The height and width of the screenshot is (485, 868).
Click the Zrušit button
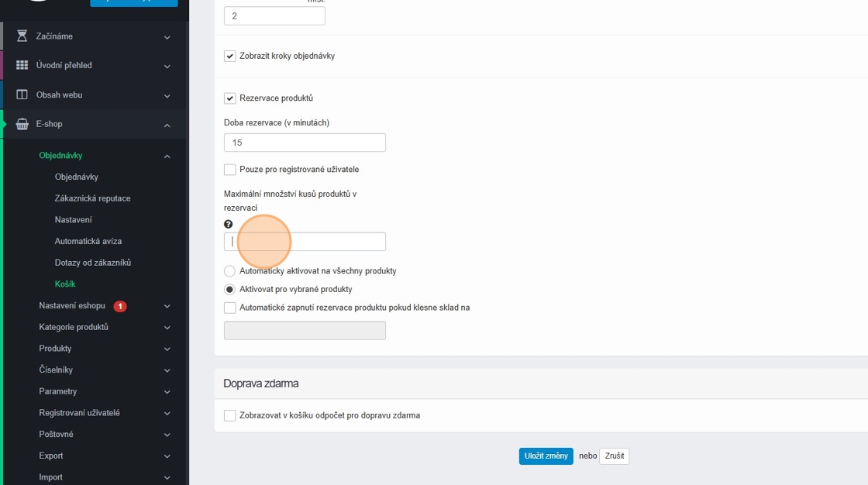pyautogui.click(x=614, y=456)
